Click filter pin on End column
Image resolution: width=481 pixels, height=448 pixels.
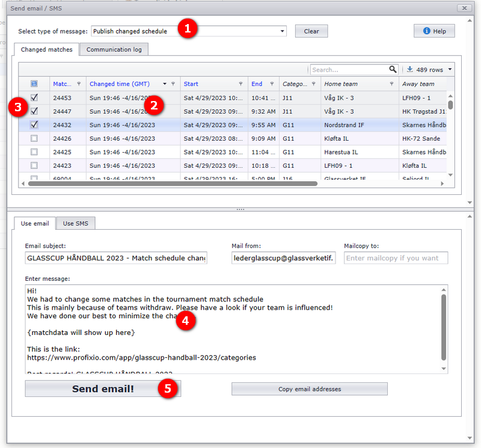pyautogui.click(x=272, y=84)
